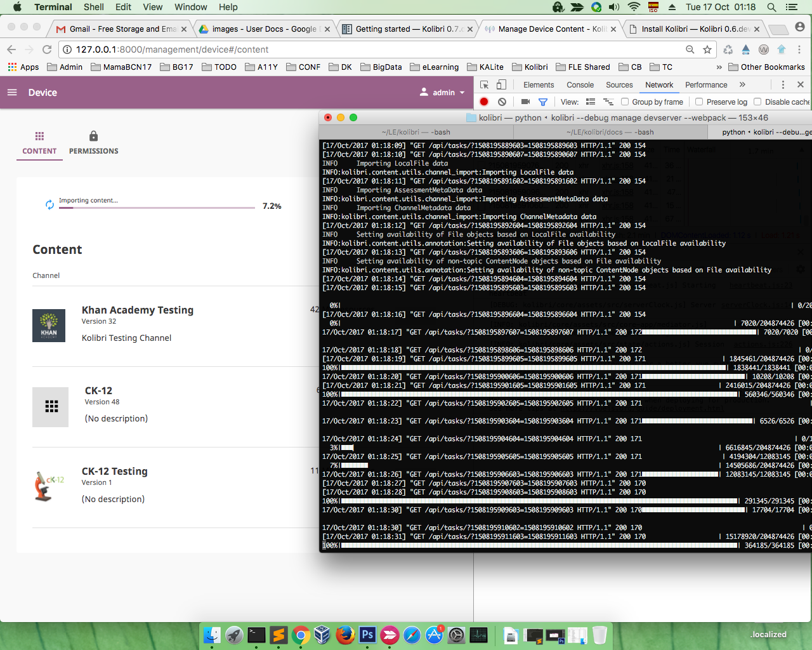Screen dimensions: 812x650
Task: Select the DevTools inspect element icon
Action: (485, 85)
